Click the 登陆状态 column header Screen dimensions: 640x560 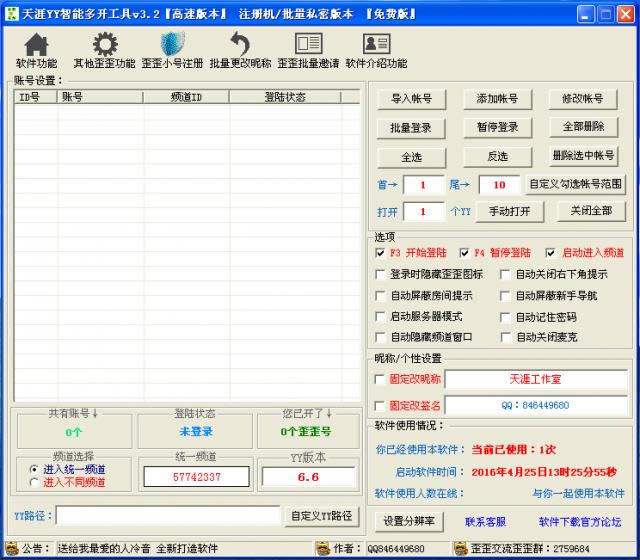click(285, 98)
